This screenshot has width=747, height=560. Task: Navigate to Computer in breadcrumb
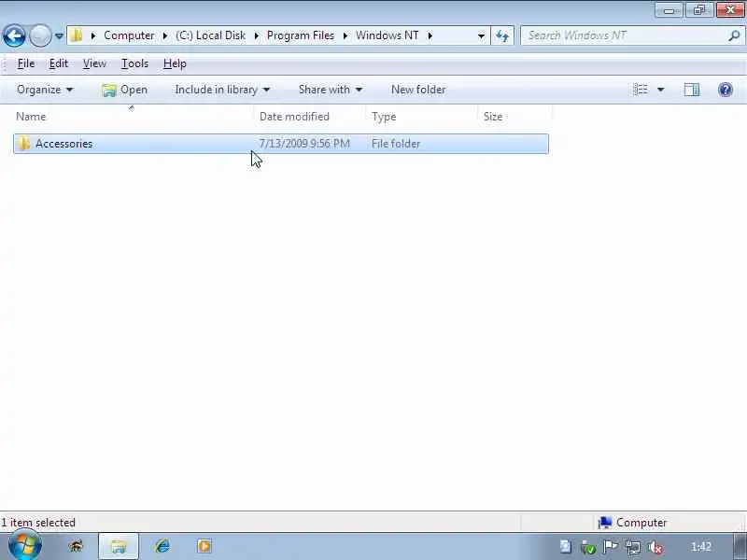(x=129, y=35)
